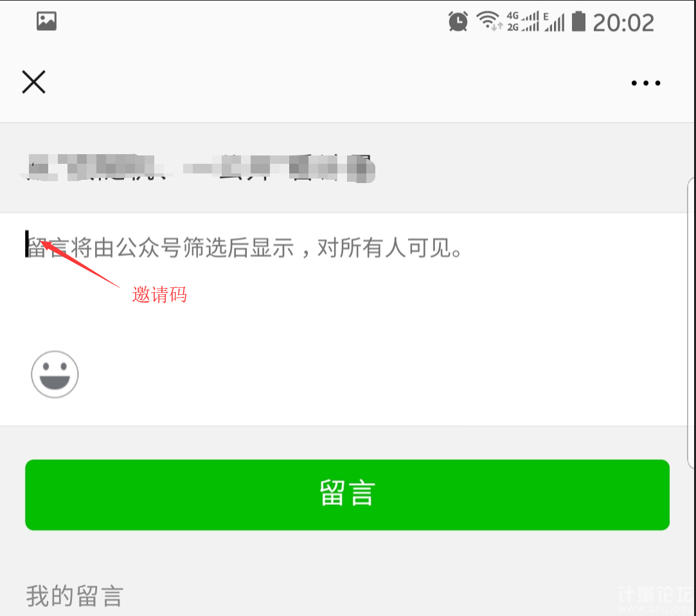Tap the image notification icon in status bar
This screenshot has height=616, width=696.
(x=47, y=21)
